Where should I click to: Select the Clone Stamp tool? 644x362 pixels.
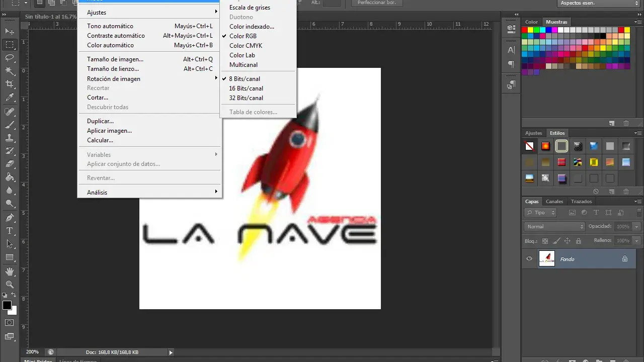pyautogui.click(x=10, y=137)
